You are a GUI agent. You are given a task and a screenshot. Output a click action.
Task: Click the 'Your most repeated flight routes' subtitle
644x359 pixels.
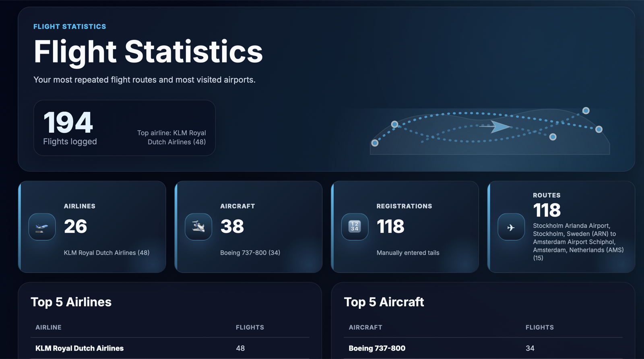144,80
